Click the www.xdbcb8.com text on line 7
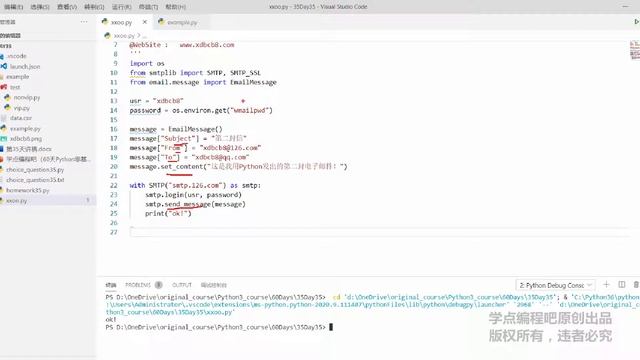This screenshot has width=640, height=360. [x=207, y=45]
